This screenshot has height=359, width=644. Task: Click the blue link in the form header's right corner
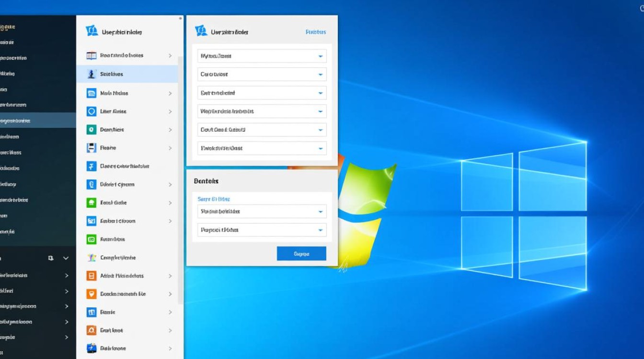click(315, 32)
